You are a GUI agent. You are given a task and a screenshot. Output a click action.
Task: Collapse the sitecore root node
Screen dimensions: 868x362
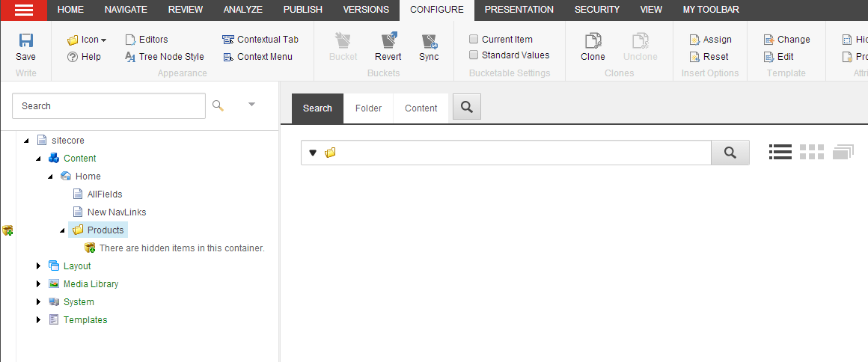pyautogui.click(x=27, y=141)
